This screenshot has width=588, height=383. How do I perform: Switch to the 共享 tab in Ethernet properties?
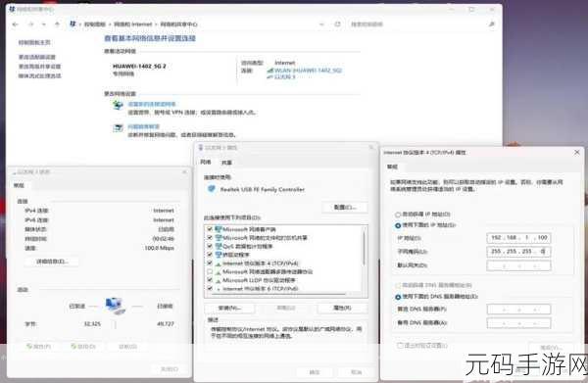[226, 163]
